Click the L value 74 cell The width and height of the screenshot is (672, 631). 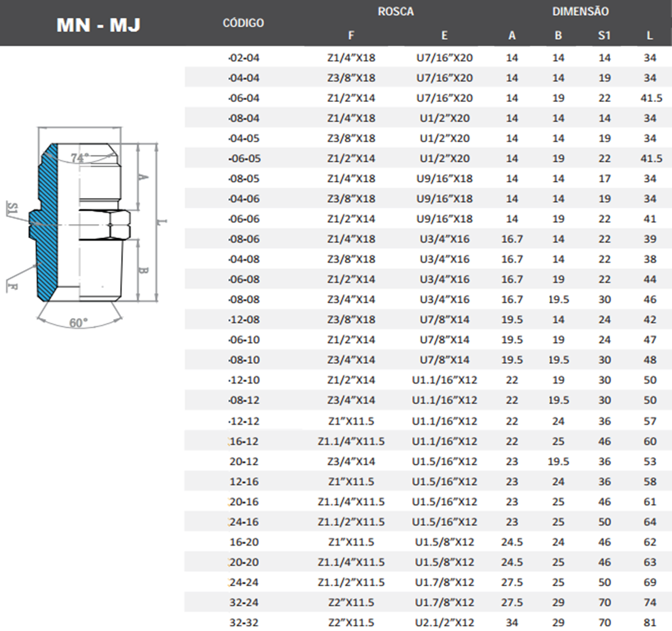650,602
